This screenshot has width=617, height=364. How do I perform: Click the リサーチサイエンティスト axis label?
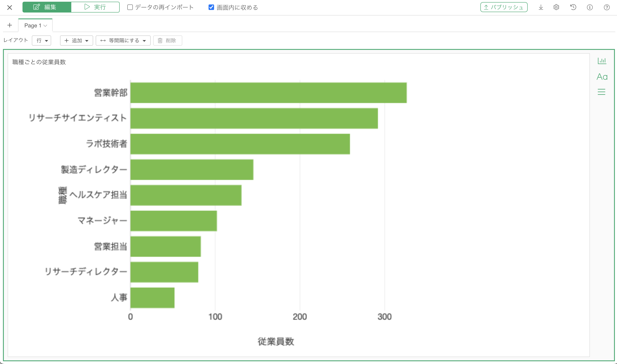point(78,118)
